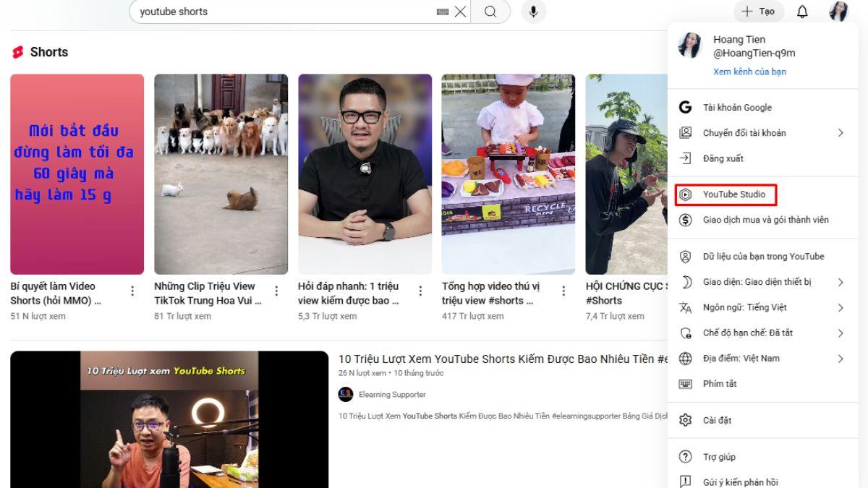The image size is (868, 488).
Task: Start voice search with the microphone icon
Action: (534, 12)
